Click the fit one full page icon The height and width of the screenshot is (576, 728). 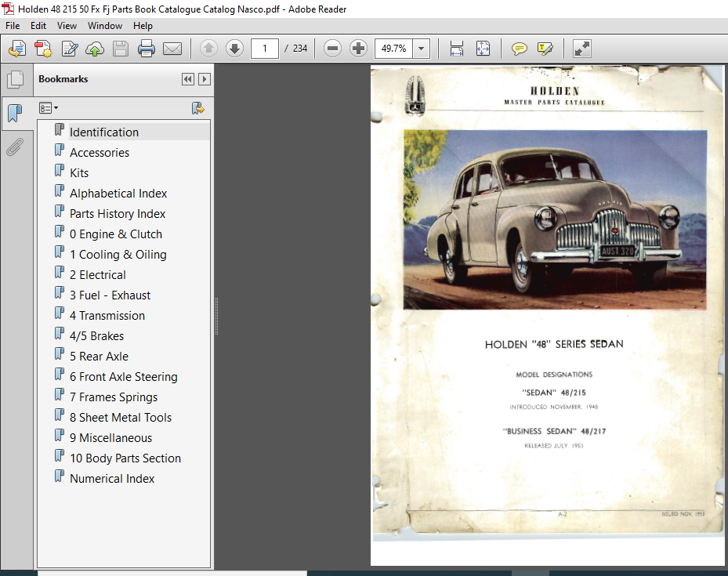pyautogui.click(x=483, y=49)
